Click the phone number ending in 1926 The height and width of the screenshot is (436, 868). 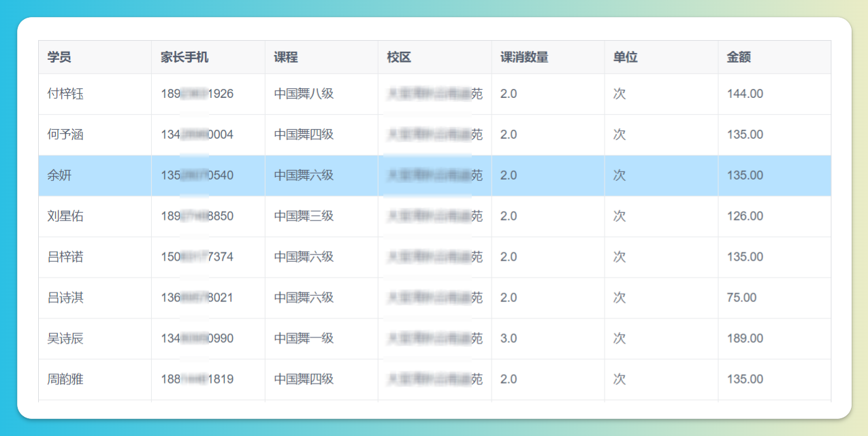pyautogui.click(x=197, y=94)
